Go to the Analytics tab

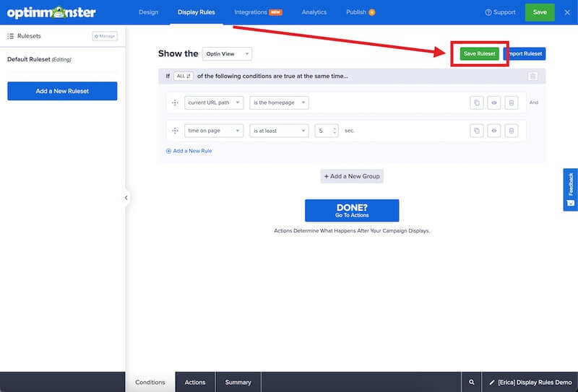[x=314, y=12]
